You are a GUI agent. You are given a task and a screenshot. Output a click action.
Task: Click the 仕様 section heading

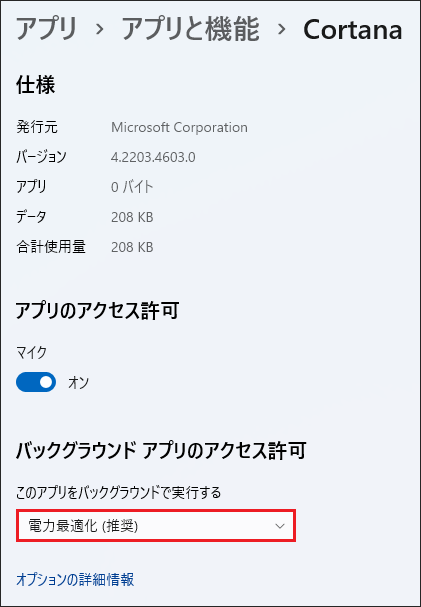point(36,85)
